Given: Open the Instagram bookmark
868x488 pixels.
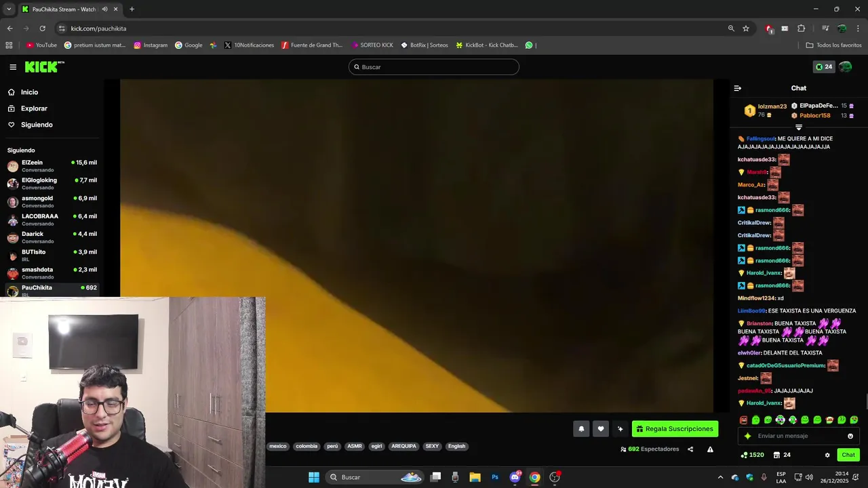Looking at the screenshot, I should click(x=151, y=45).
